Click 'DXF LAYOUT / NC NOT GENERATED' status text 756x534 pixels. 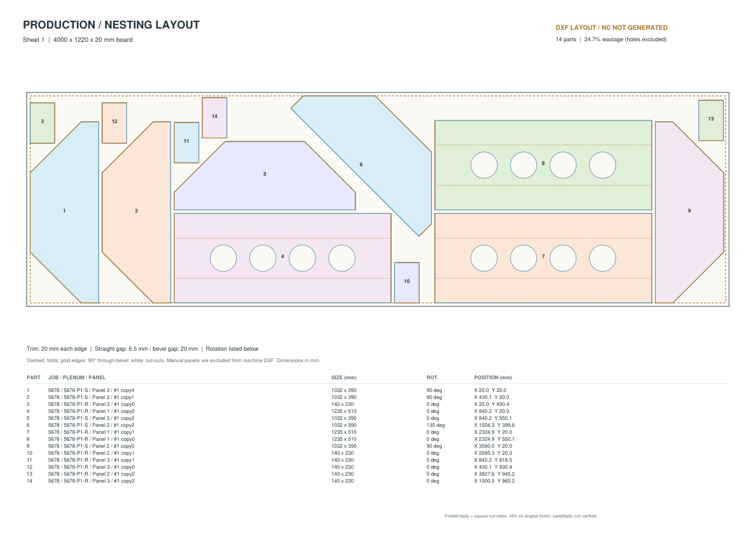pyautogui.click(x=611, y=28)
